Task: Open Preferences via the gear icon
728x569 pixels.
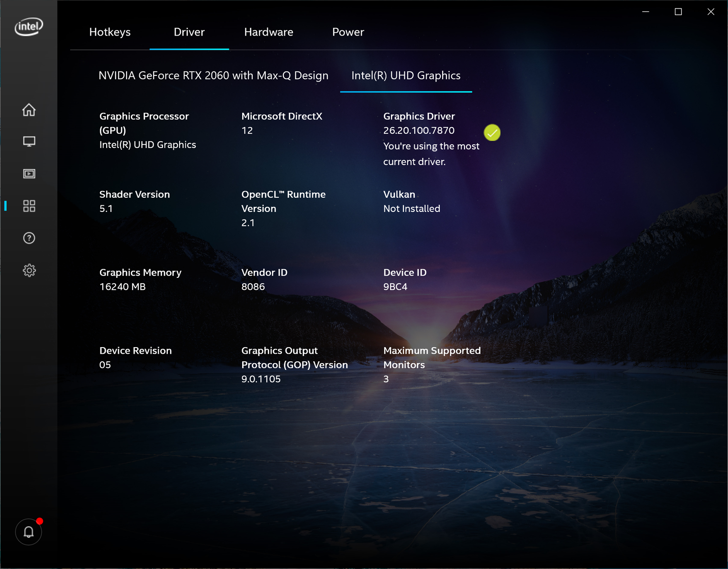Action: (29, 270)
